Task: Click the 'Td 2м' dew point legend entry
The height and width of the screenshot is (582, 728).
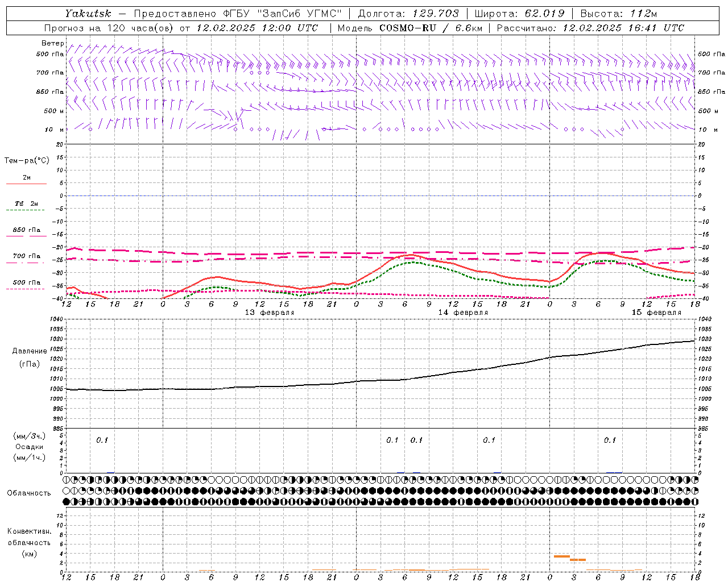Action: click(26, 203)
